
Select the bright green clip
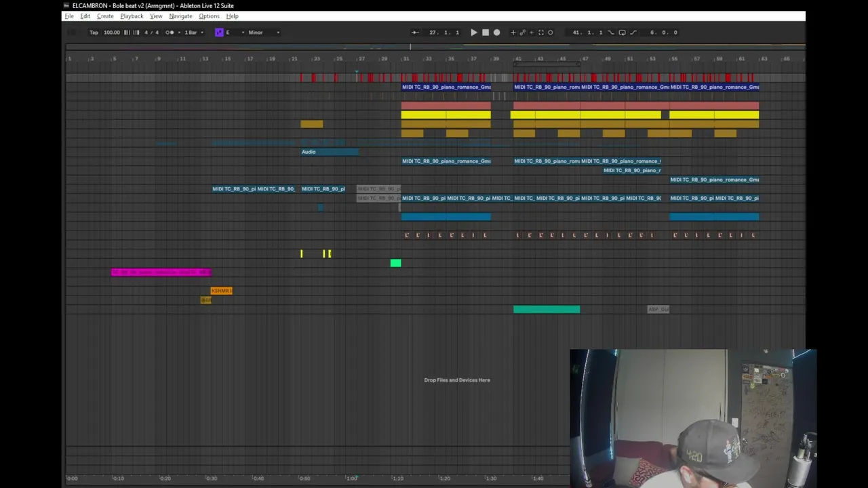point(396,263)
